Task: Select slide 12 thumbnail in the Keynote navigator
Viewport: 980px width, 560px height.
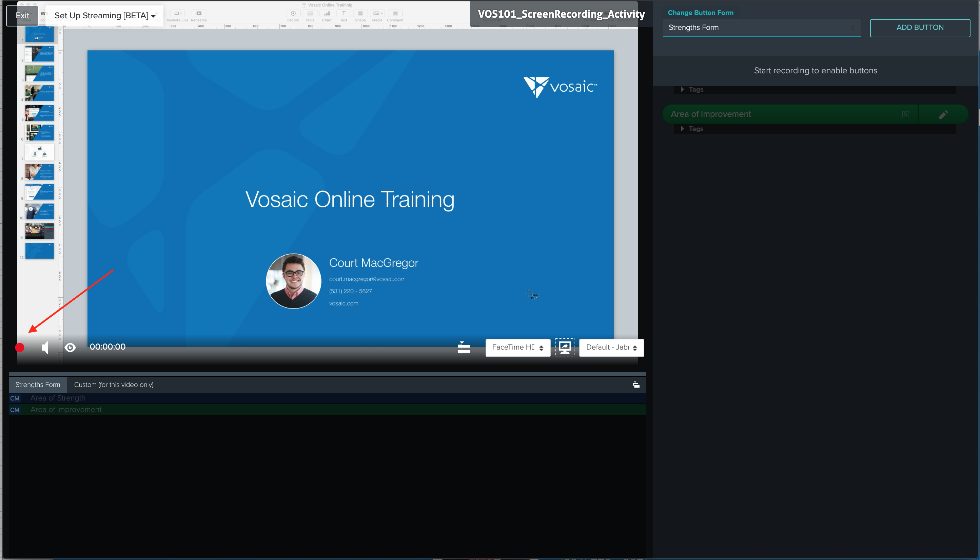Action: click(40, 251)
